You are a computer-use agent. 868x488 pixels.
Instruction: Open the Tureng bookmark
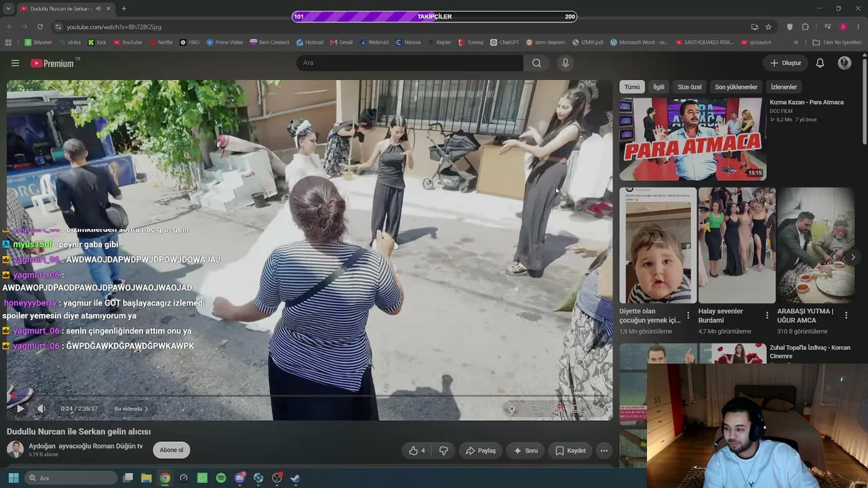click(470, 42)
